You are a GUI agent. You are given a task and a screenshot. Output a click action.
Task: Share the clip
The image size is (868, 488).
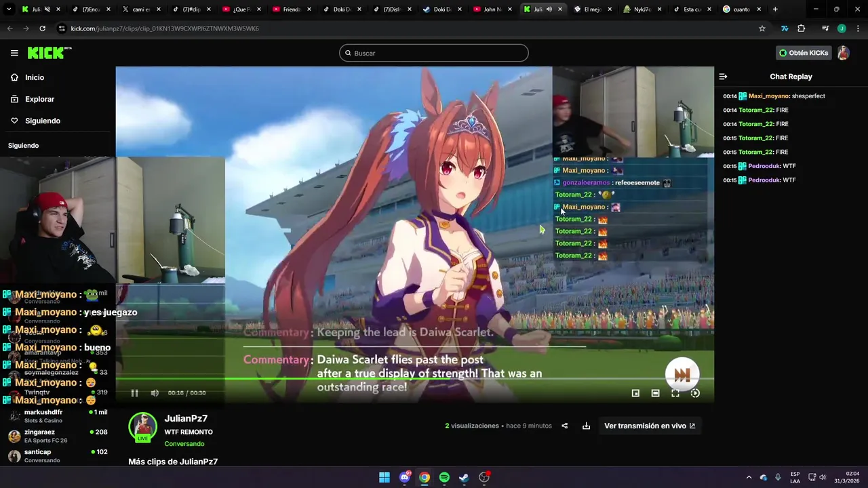pyautogui.click(x=565, y=426)
